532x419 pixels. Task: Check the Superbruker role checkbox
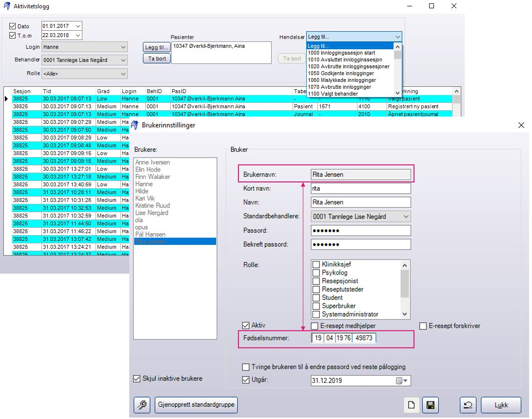point(316,306)
